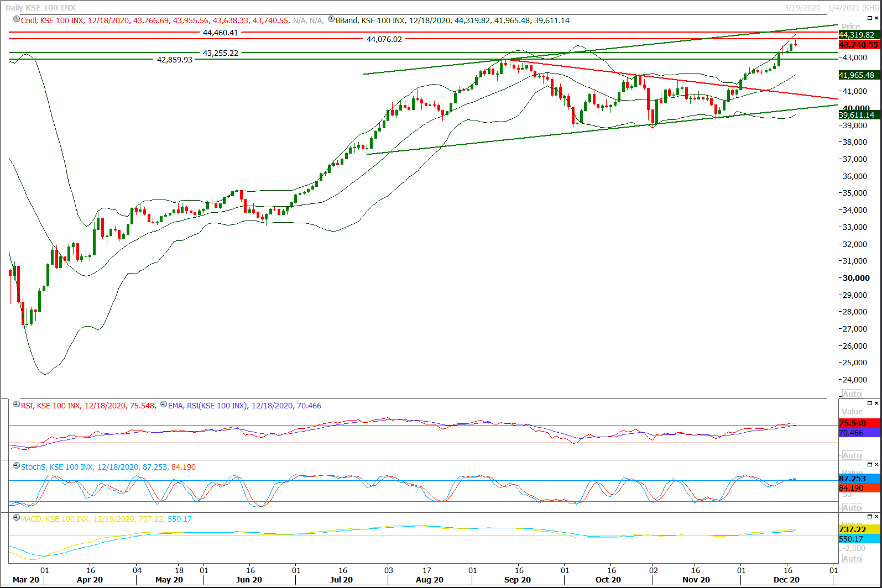Click the MACD indicator legend icon
The image size is (882, 588).
pyautogui.click(x=17, y=518)
